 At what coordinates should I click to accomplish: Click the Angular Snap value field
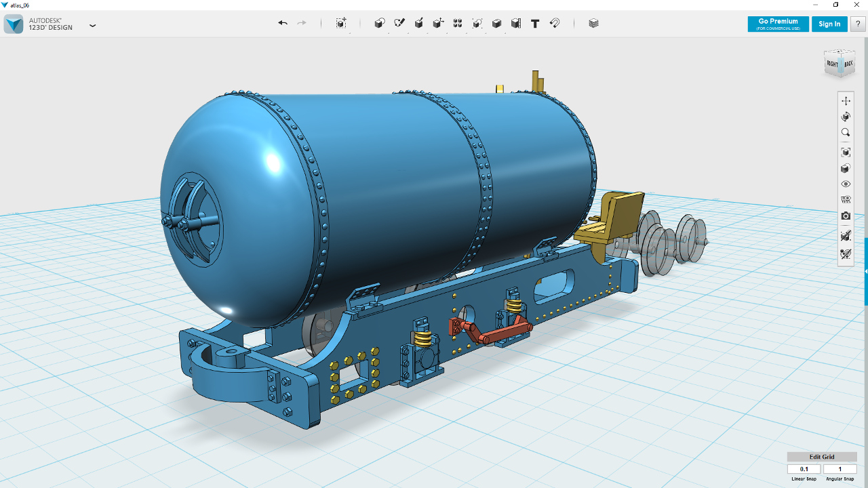(840, 469)
